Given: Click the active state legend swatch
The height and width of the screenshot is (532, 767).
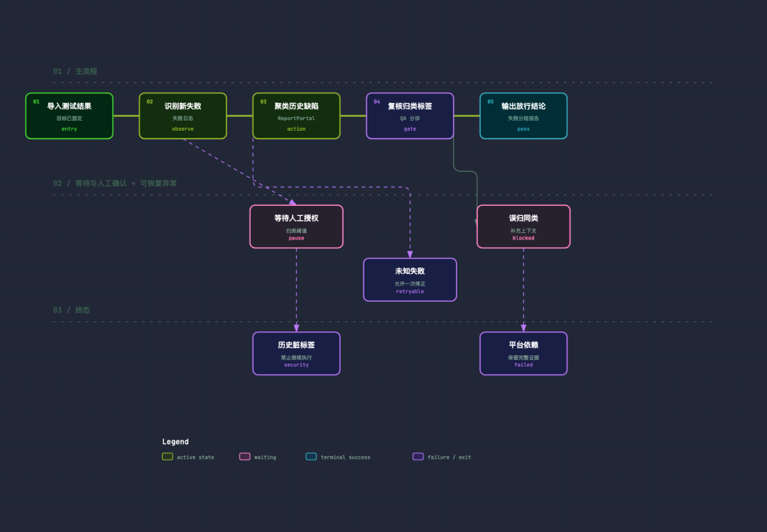Looking at the screenshot, I should pyautogui.click(x=168, y=457).
